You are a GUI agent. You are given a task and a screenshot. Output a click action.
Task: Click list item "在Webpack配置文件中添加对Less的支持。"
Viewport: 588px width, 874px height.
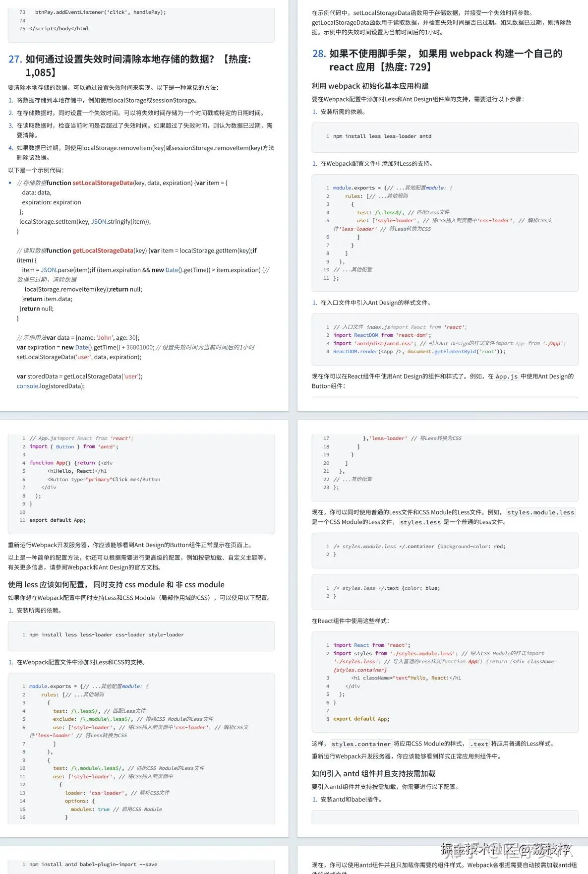click(377, 164)
